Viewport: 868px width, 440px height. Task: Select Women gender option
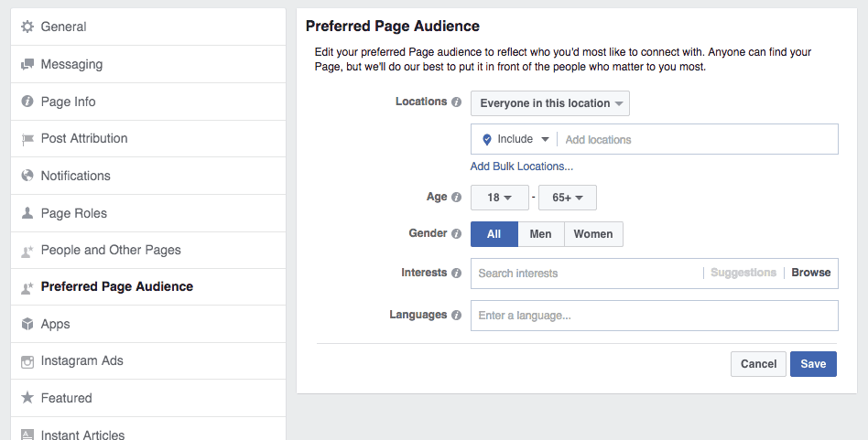click(x=593, y=234)
